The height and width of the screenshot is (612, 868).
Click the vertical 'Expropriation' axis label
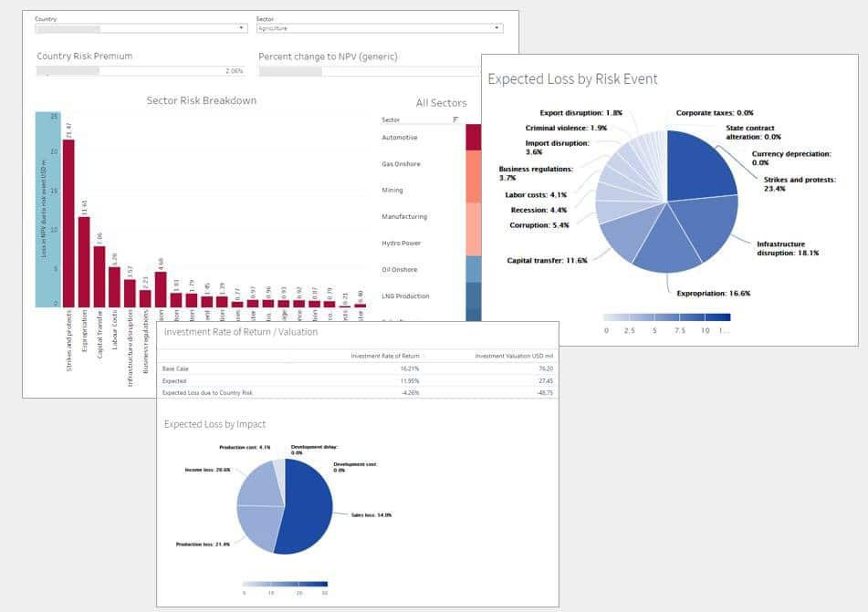click(84, 331)
